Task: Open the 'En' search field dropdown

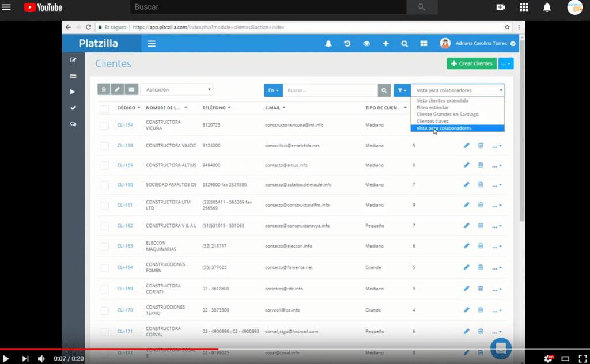Action: tap(274, 90)
